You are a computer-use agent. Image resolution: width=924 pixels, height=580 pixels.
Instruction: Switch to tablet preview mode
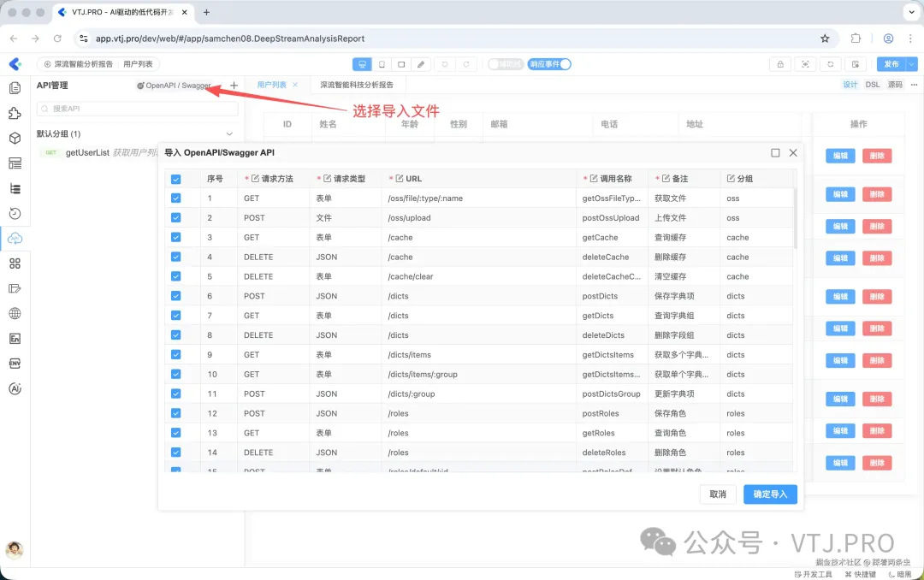(x=401, y=64)
